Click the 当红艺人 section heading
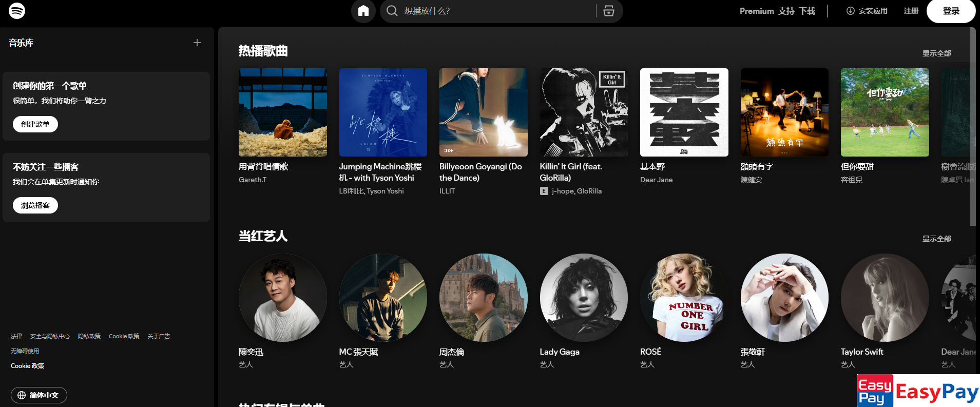980x407 pixels. 263,236
